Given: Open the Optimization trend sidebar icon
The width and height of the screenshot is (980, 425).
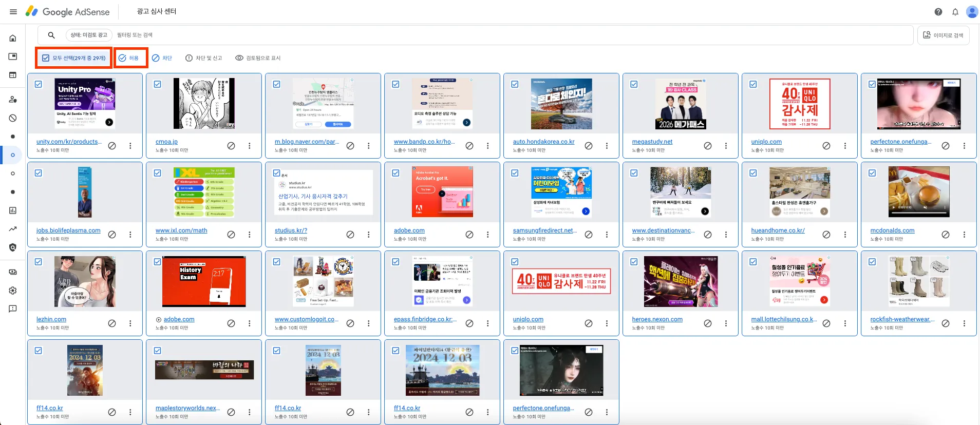Looking at the screenshot, I should coord(13,229).
